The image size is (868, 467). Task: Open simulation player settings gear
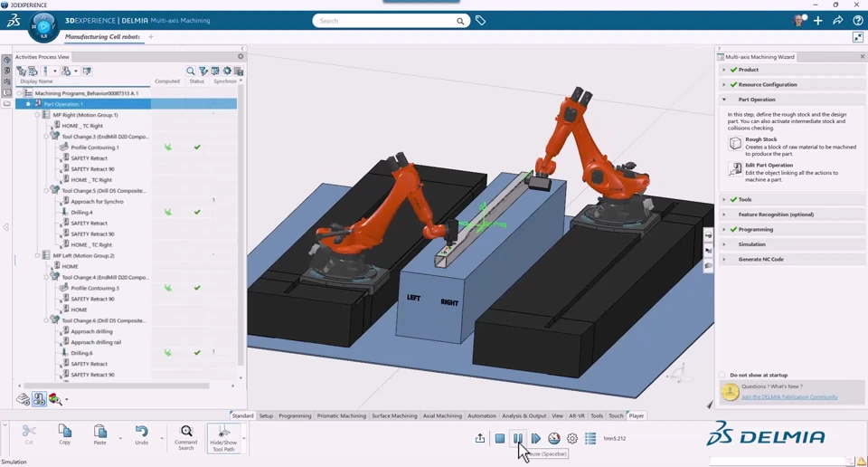click(x=572, y=438)
